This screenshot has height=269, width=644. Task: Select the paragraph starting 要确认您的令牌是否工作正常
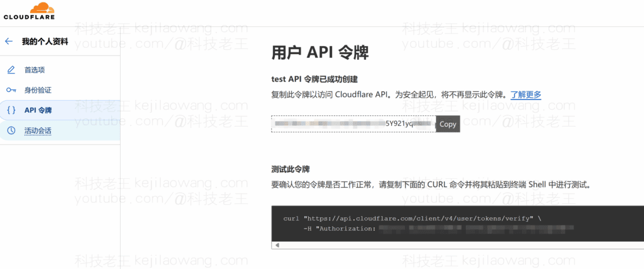click(431, 184)
